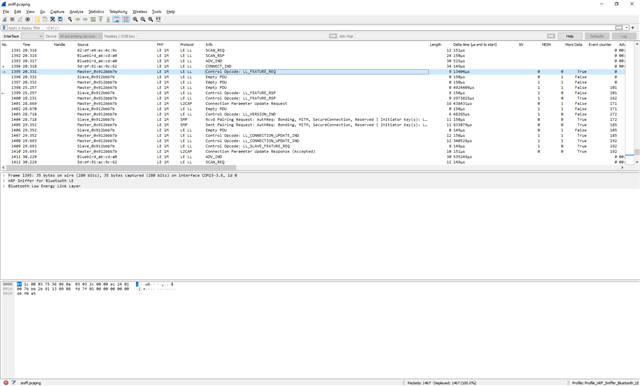
Task: Go to specified packet icon
Action: pyautogui.click(x=93, y=19)
